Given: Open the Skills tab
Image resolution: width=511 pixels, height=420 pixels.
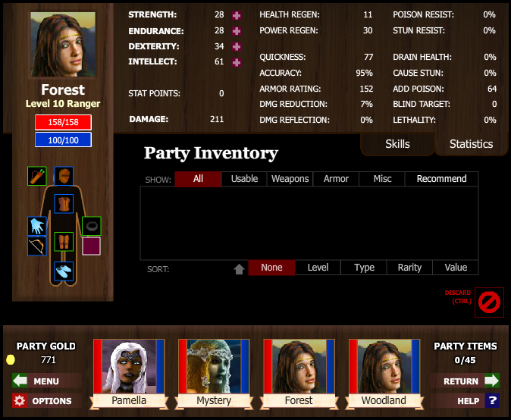Looking at the screenshot, I should pos(397,144).
